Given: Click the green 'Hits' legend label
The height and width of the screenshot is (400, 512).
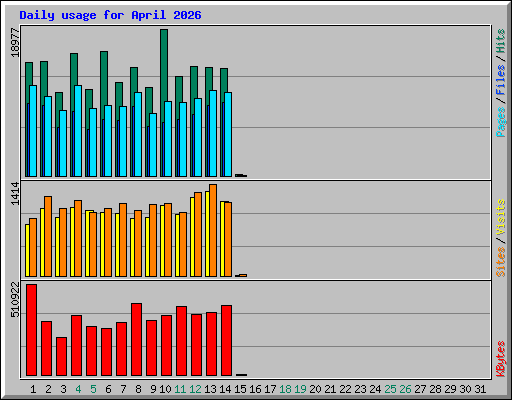Looking at the screenshot, I should coord(500,42).
